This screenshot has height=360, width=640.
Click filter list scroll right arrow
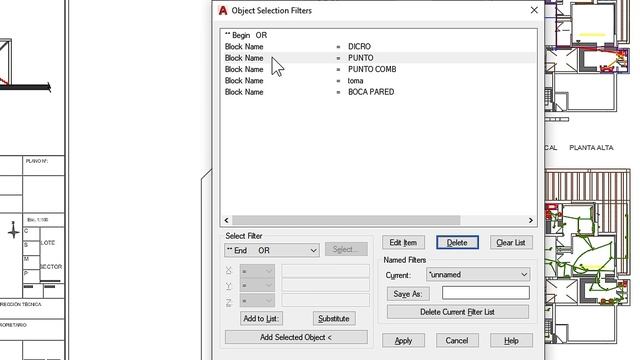pyautogui.click(x=531, y=220)
